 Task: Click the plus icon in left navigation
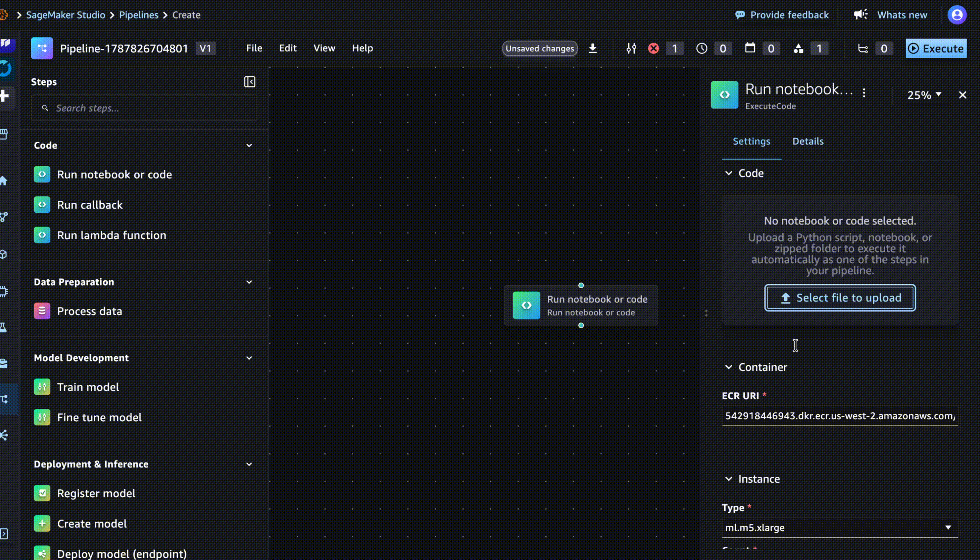pyautogui.click(x=4, y=96)
